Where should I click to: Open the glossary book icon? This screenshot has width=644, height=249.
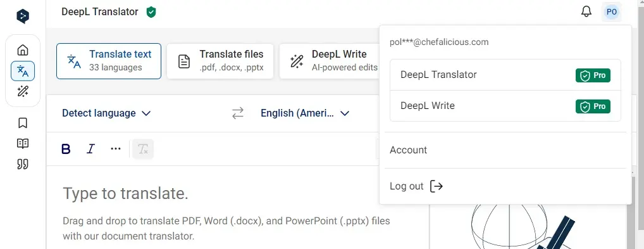(x=23, y=143)
